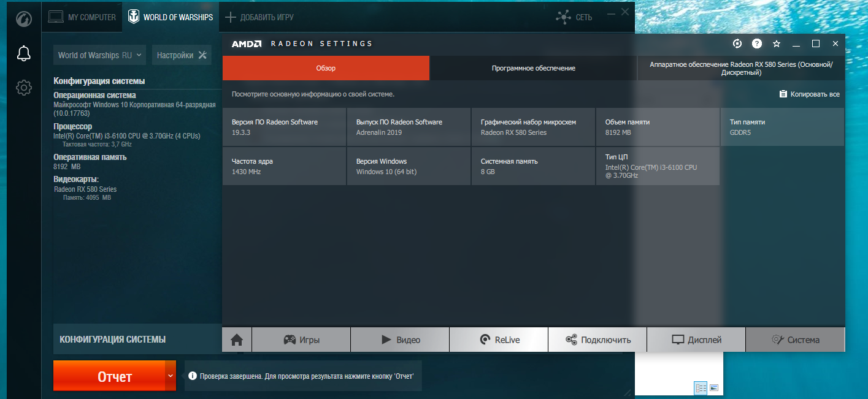Open the Игры section

tap(301, 340)
